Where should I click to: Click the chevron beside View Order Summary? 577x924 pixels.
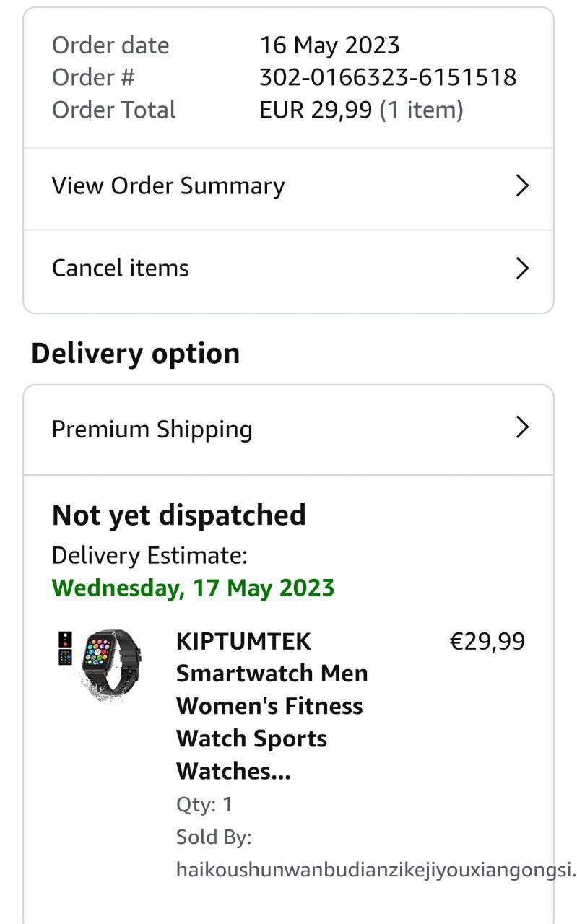click(x=522, y=186)
